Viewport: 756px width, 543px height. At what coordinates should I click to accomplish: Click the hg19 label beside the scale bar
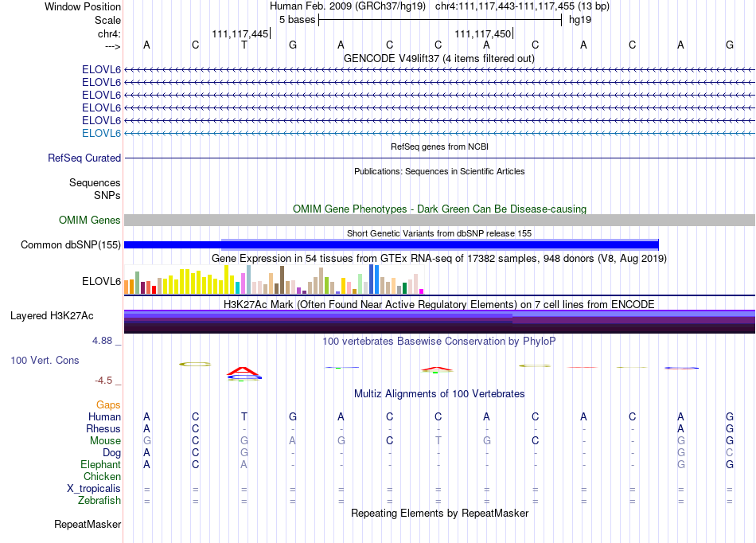click(580, 20)
